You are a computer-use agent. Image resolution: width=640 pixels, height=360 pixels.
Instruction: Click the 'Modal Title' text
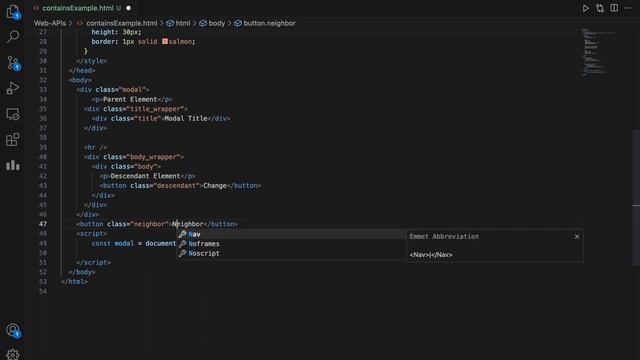pyautogui.click(x=186, y=118)
